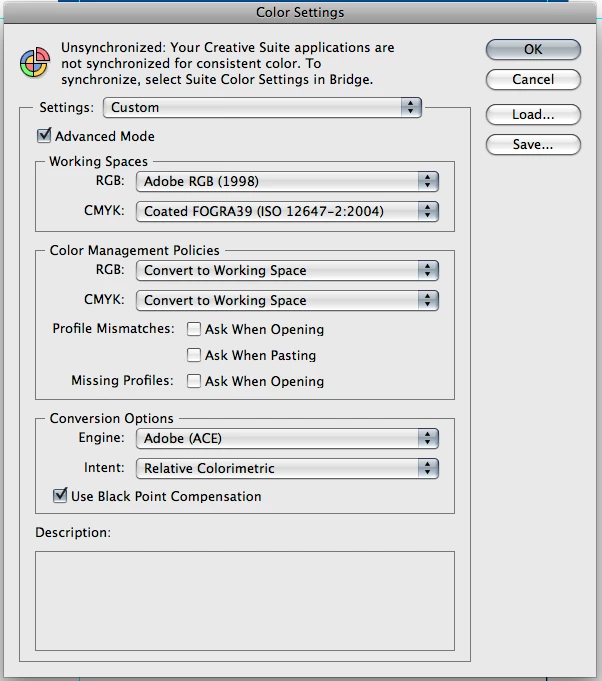Click the Engine: label
This screenshot has height=681, width=602.
101,437
